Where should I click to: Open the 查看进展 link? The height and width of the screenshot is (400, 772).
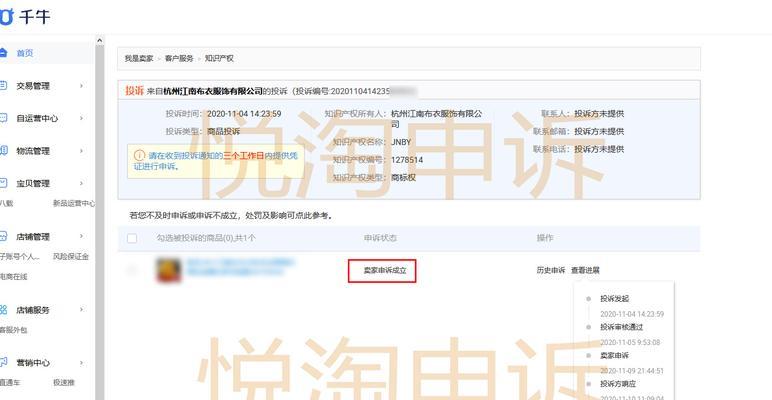(585, 270)
